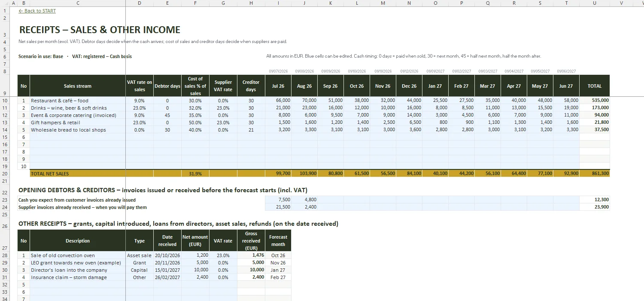The width and height of the screenshot is (644, 301).
Task: Select Wholesale bread creditor days value 21
Action: (x=251, y=130)
